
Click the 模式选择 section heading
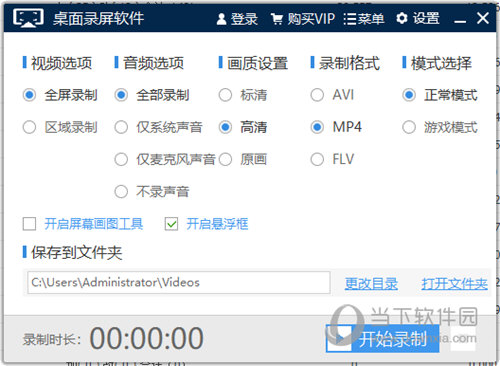[441, 63]
